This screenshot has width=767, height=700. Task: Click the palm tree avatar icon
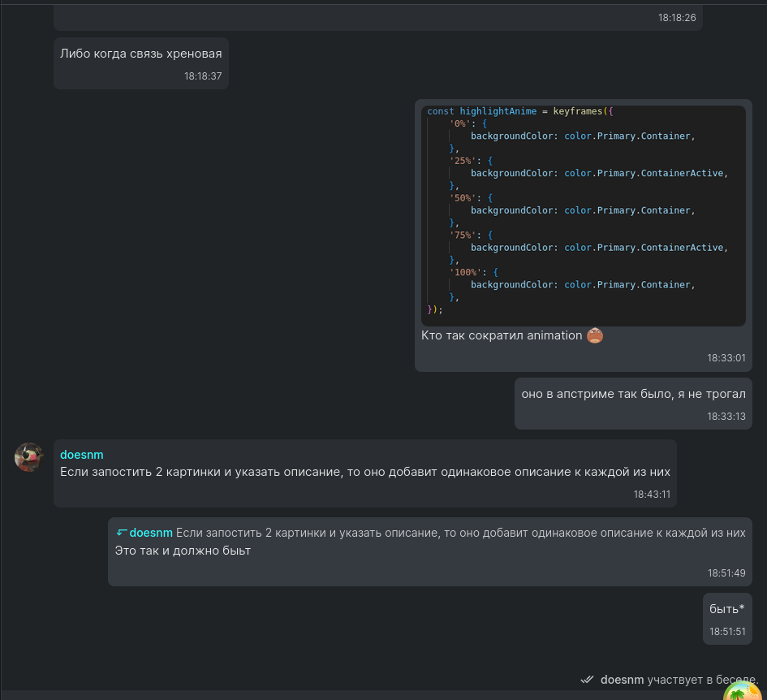[741, 693]
